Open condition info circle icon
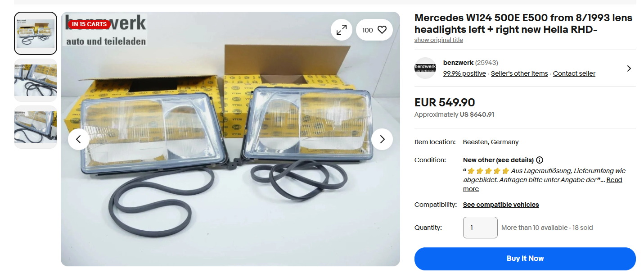Image resolution: width=644 pixels, height=274 pixels. (x=540, y=160)
